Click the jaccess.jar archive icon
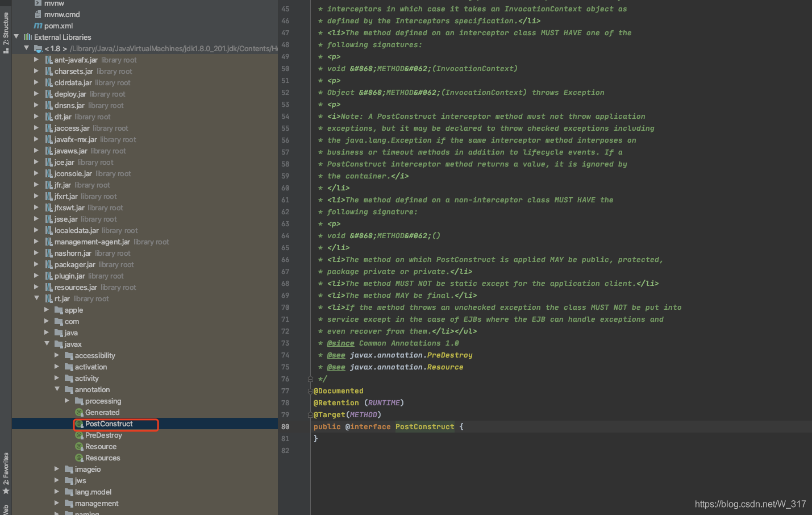Image resolution: width=812 pixels, height=515 pixels. click(x=49, y=128)
